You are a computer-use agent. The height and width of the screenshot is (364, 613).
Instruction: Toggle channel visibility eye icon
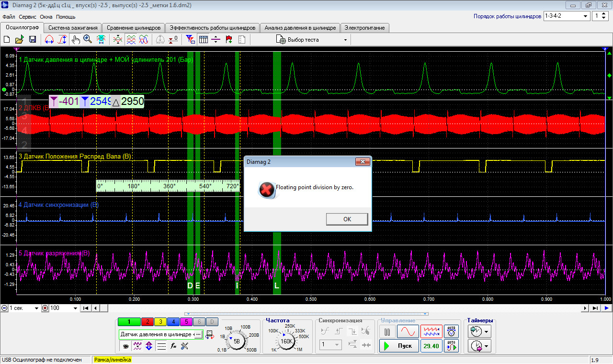[x=126, y=346]
